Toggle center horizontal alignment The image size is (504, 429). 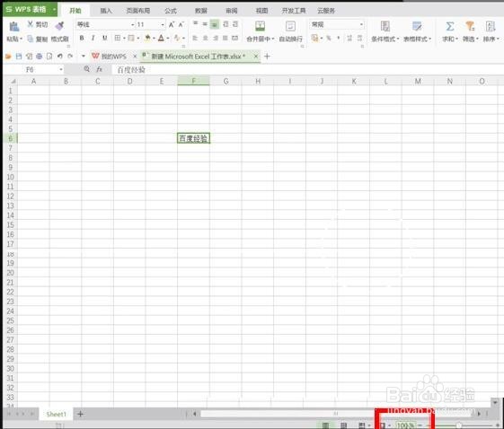pyautogui.click(x=205, y=38)
